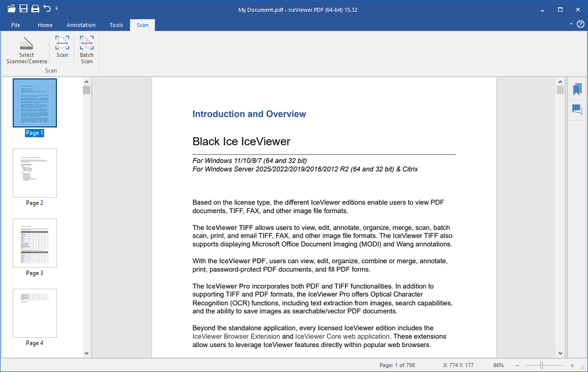The image size is (588, 372).
Task: Open the Comments side panel
Action: pyautogui.click(x=577, y=109)
